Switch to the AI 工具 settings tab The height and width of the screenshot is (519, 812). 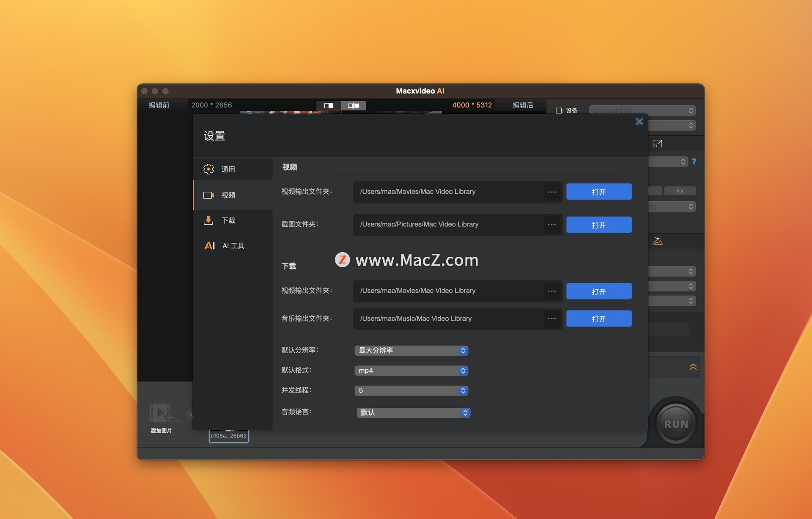coord(233,246)
